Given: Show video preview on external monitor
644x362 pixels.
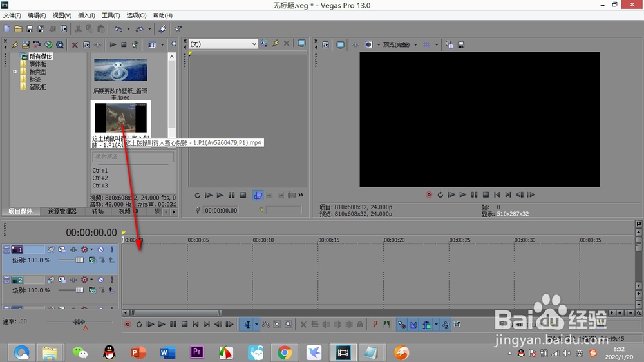Looking at the screenshot, I should 340,44.
